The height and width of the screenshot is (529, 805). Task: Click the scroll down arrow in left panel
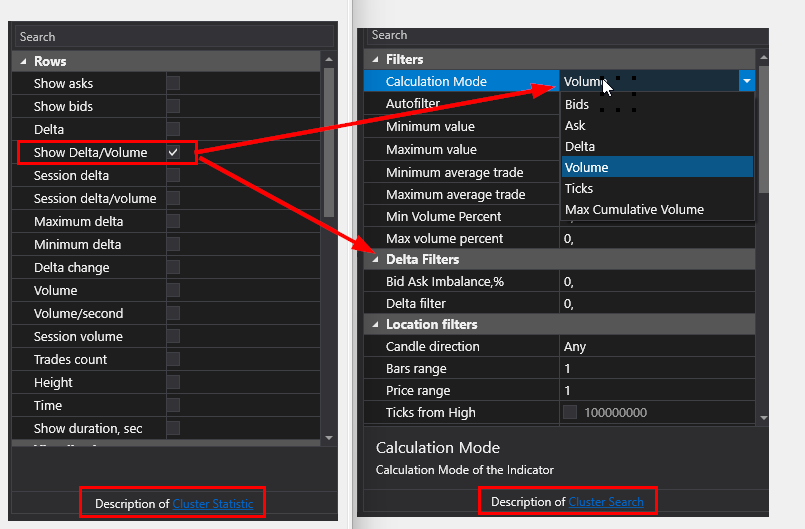pos(329,437)
